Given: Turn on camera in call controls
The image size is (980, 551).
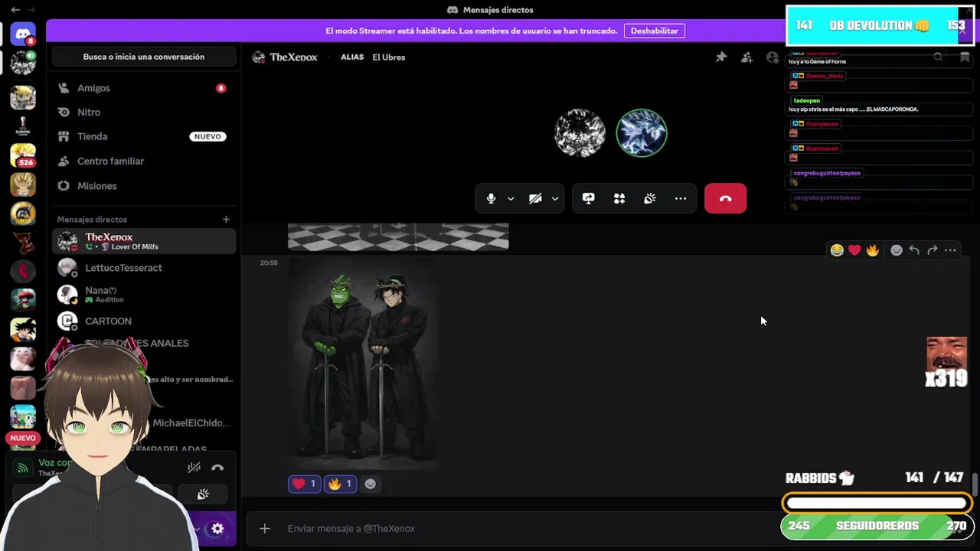Looking at the screenshot, I should [x=535, y=198].
